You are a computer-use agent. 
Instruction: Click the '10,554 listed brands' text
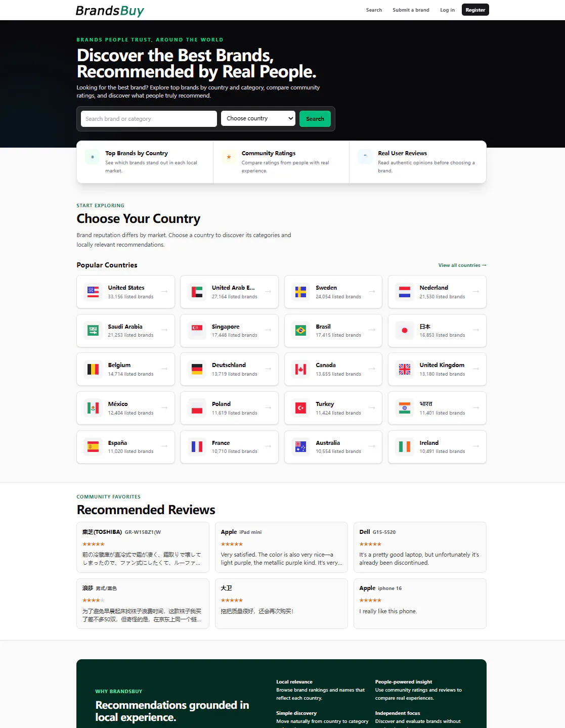pos(338,451)
